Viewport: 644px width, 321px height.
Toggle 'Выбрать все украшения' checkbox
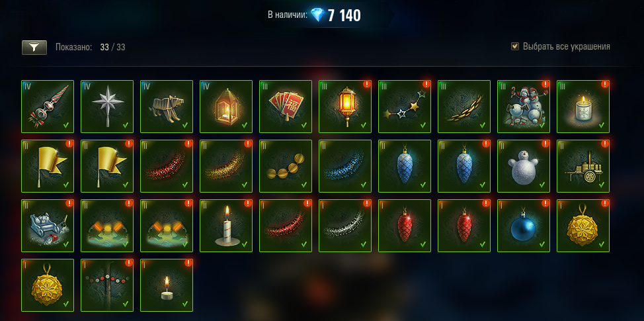pyautogui.click(x=514, y=46)
